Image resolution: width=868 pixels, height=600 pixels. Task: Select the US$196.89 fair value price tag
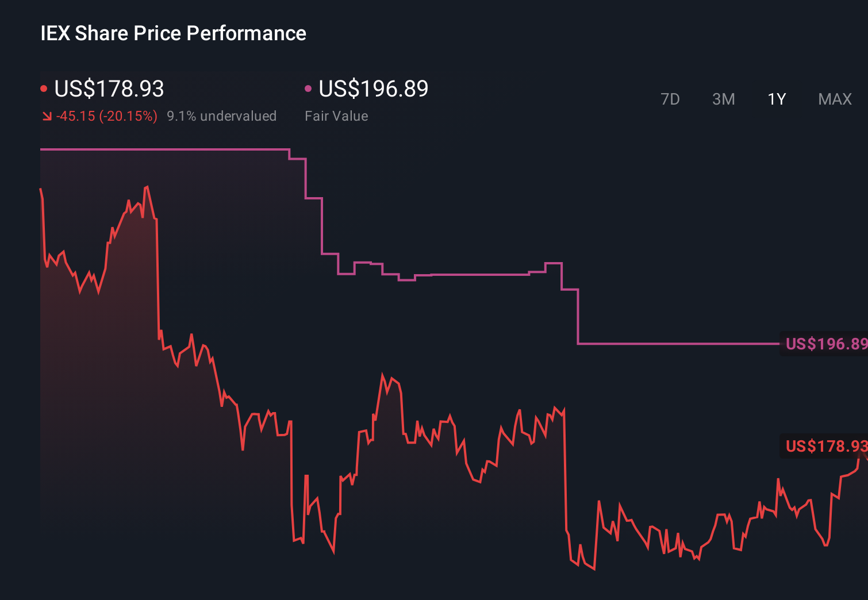point(825,343)
